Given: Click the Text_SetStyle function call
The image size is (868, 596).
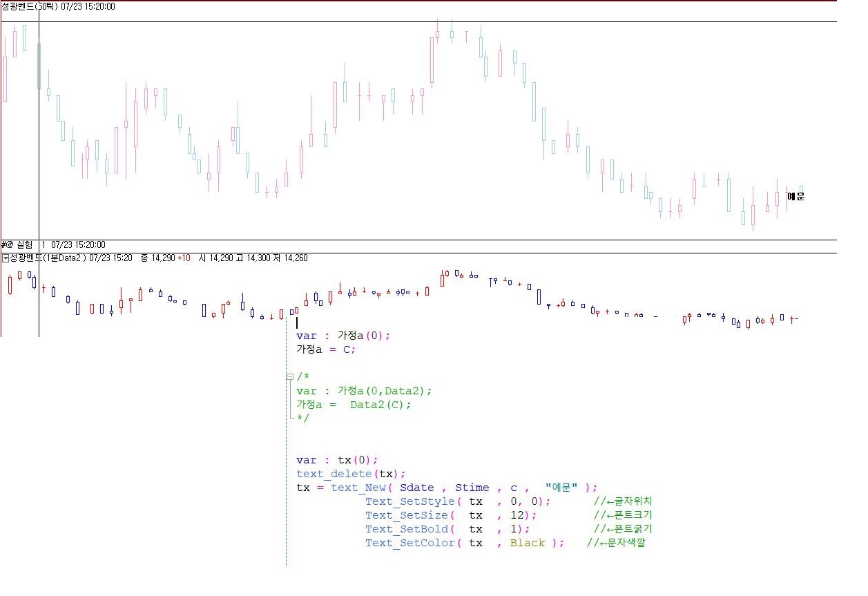Looking at the screenshot, I should [409, 501].
